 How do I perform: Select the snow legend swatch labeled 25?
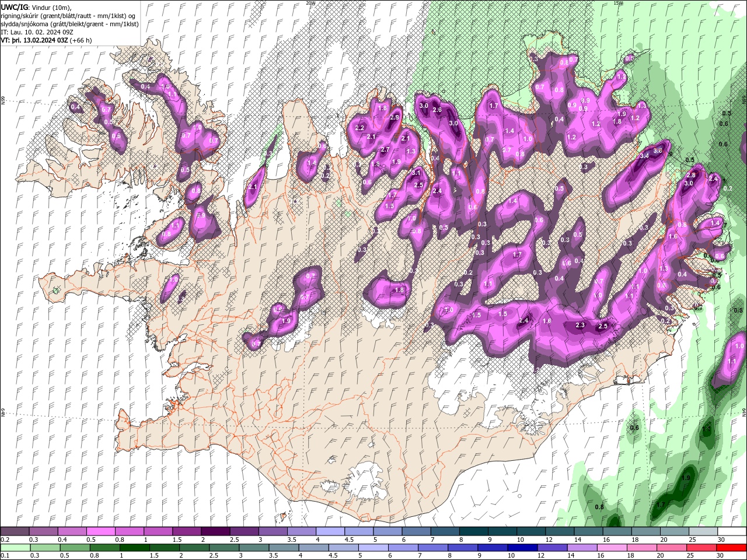pos(703,531)
